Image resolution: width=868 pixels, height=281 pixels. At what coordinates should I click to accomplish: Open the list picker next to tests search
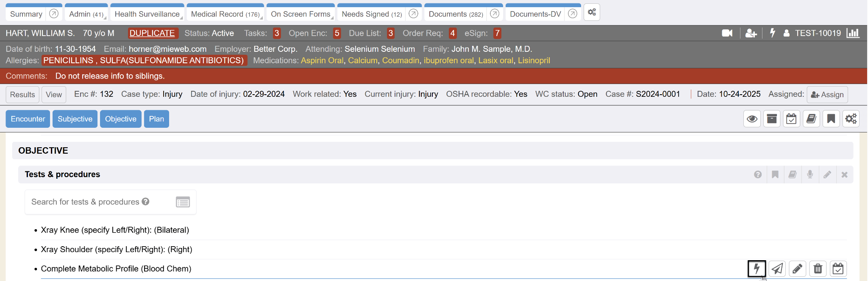[183, 202]
